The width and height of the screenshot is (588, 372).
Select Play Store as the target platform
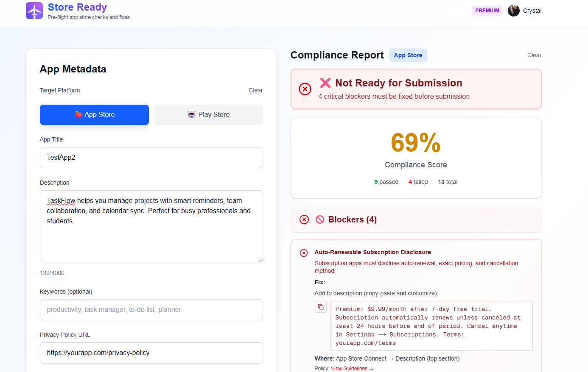[208, 114]
